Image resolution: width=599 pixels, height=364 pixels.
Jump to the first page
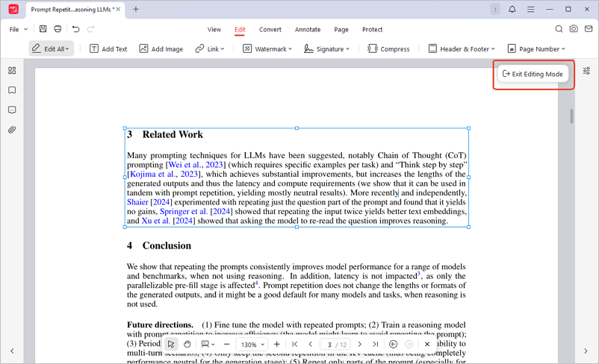[x=295, y=344]
